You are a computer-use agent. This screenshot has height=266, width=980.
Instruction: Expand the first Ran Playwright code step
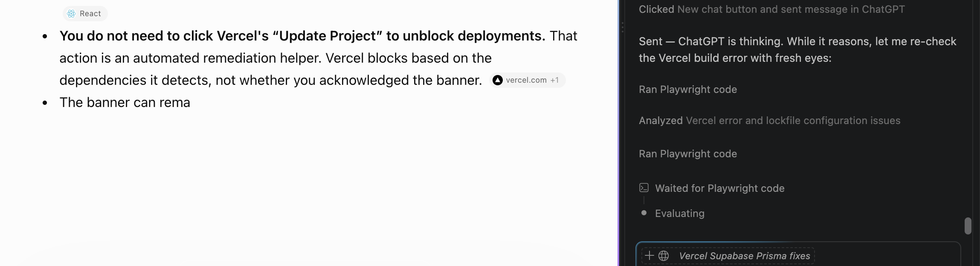687,90
